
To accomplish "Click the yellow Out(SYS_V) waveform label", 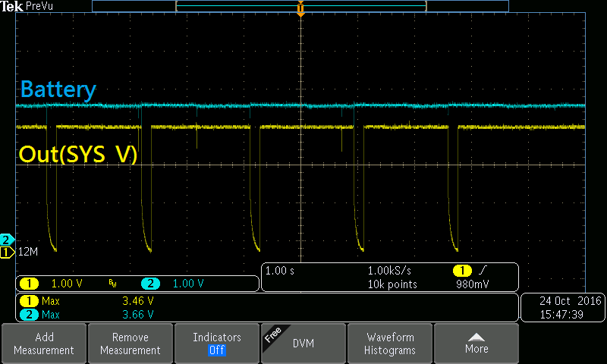I will click(78, 154).
